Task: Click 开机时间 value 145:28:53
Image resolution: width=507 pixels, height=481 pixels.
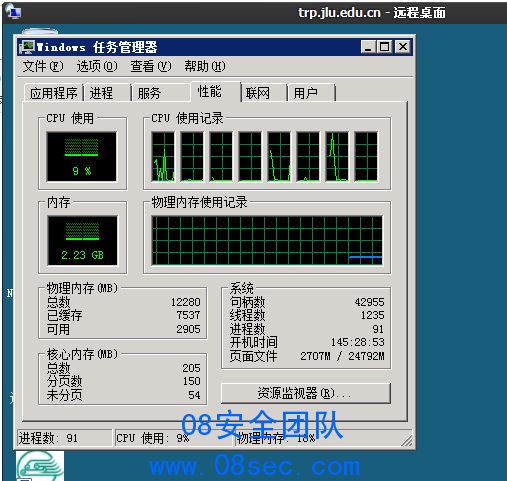Action: pos(358,342)
